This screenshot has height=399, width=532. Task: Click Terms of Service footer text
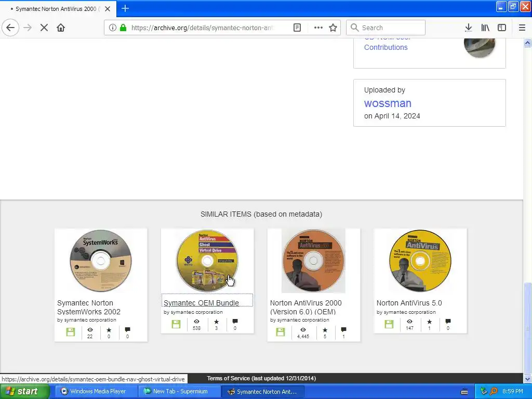pyautogui.click(x=261, y=378)
